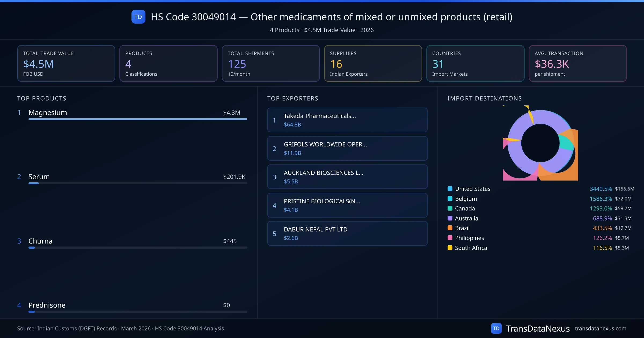This screenshot has width=644, height=338.
Task: Click the Magnesium product progress bar
Action: point(138,119)
